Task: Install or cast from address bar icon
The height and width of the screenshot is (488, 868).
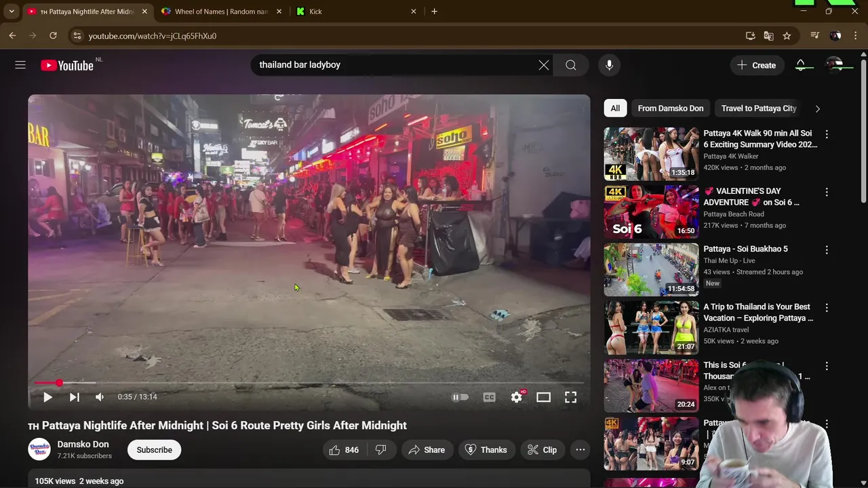Action: click(750, 36)
